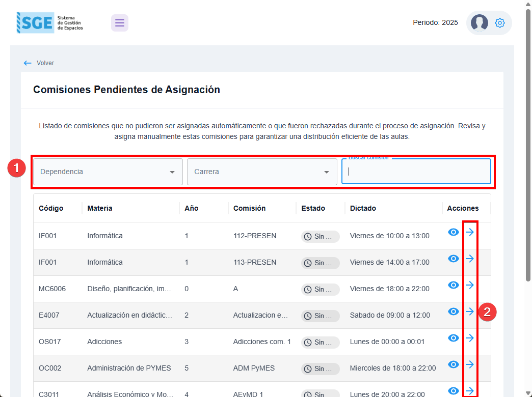Select cell 'Lunes de 00:00 a 00:01'
This screenshot has width=532, height=397.
point(387,342)
